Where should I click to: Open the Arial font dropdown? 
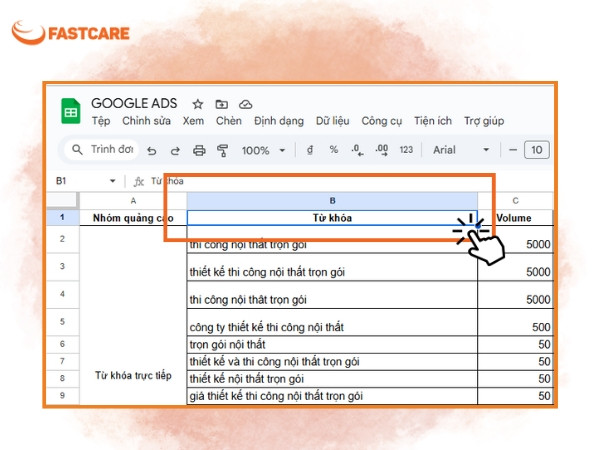[461, 150]
